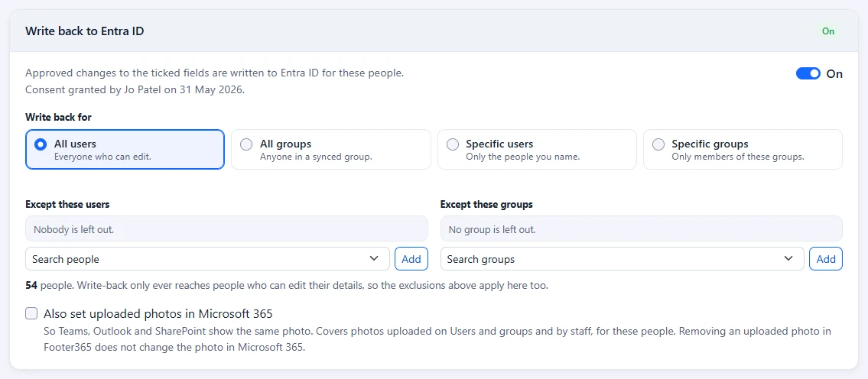Click 'Anyone in a synced group.' caption

(x=316, y=157)
